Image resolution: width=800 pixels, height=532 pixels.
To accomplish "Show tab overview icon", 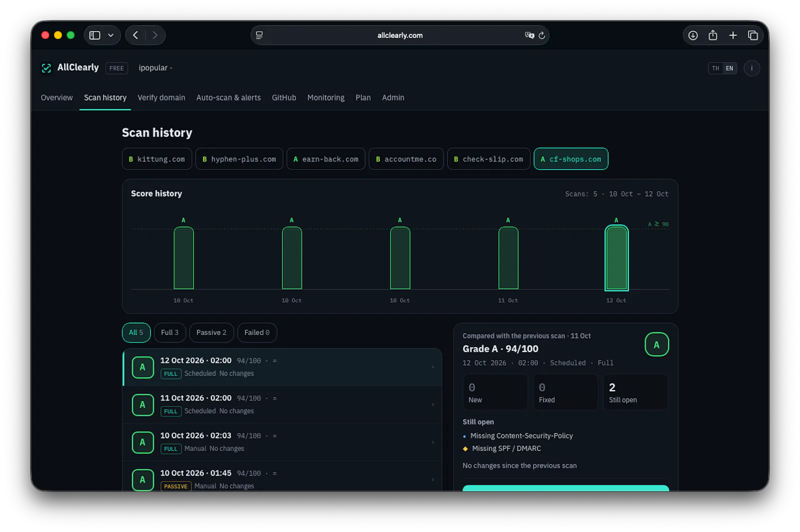I will (753, 35).
